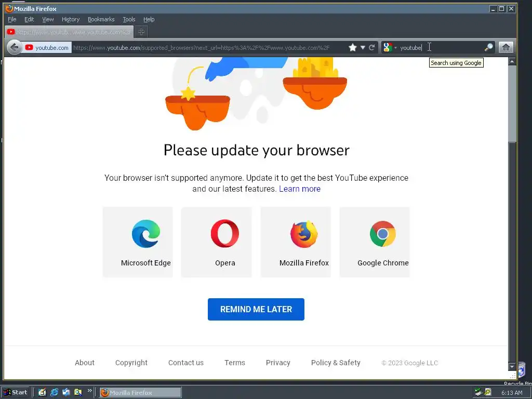Launch Internet Explorer from quick launch
The image size is (532, 399).
point(54,393)
